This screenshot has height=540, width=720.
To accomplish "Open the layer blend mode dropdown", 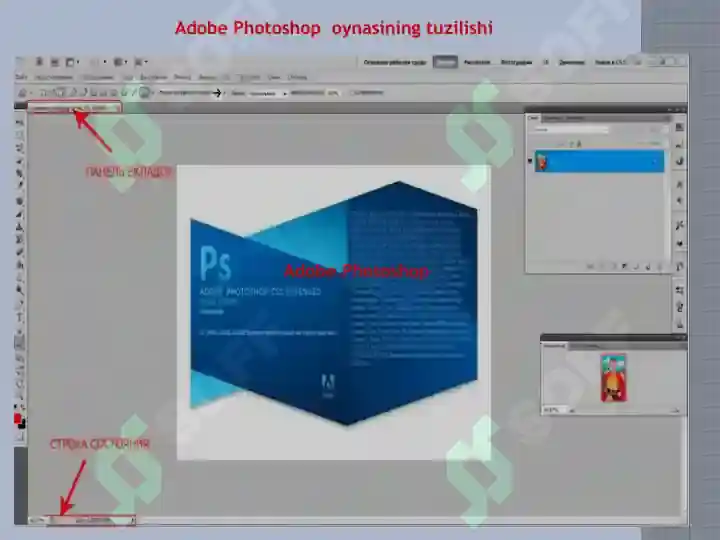I will 571,130.
